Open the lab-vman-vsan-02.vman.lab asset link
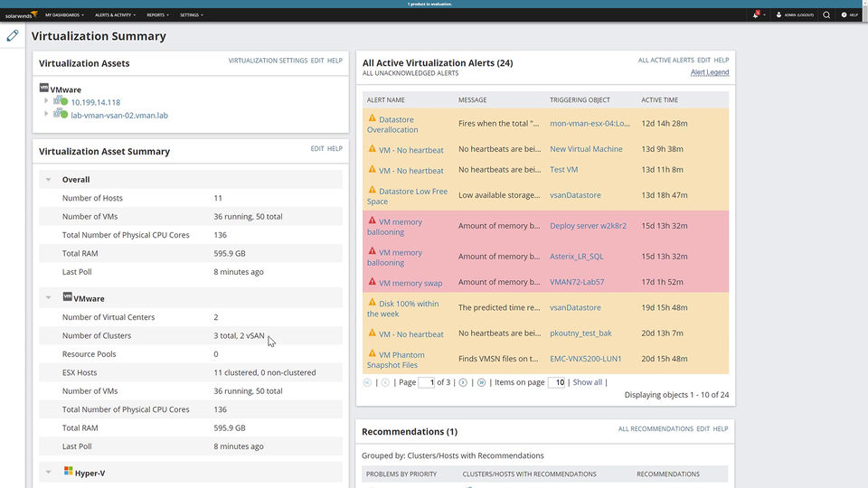This screenshot has height=488, width=868. coord(119,115)
